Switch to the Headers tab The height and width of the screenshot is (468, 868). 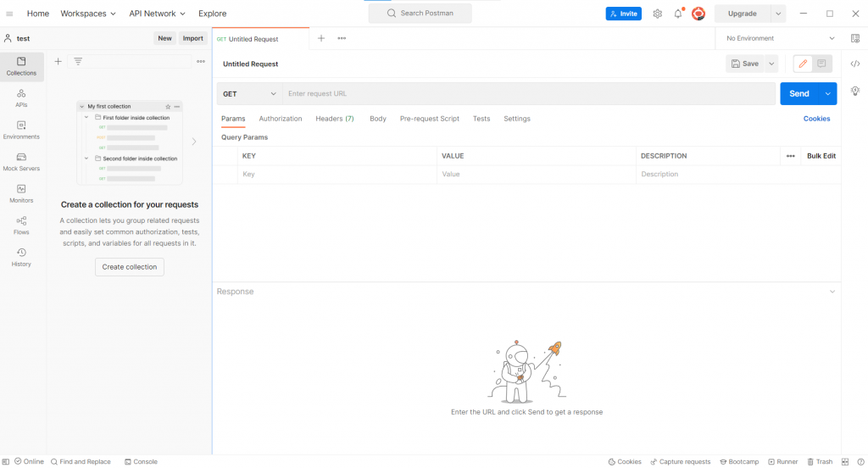pyautogui.click(x=334, y=119)
